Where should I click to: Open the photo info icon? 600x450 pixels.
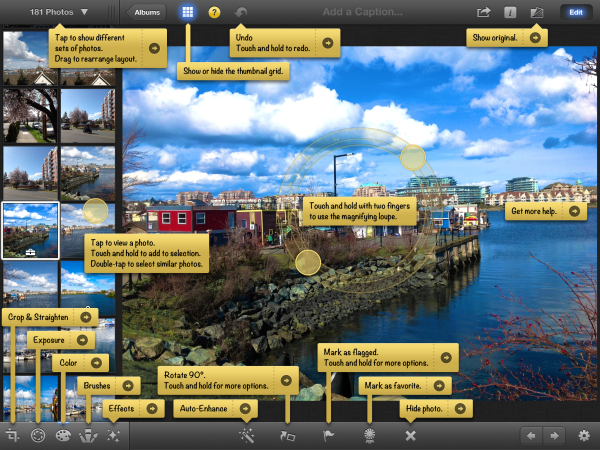coord(510,12)
